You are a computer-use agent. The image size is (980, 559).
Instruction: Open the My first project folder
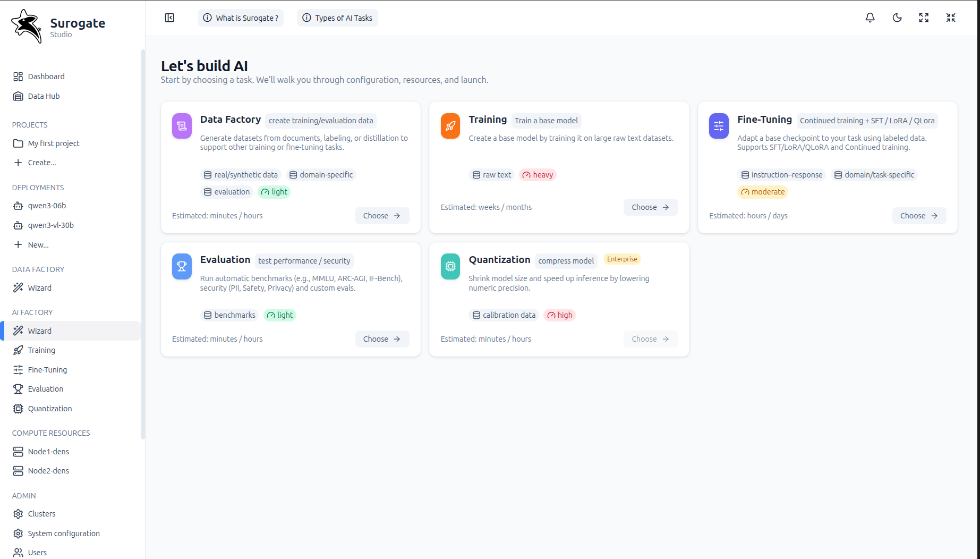point(53,143)
